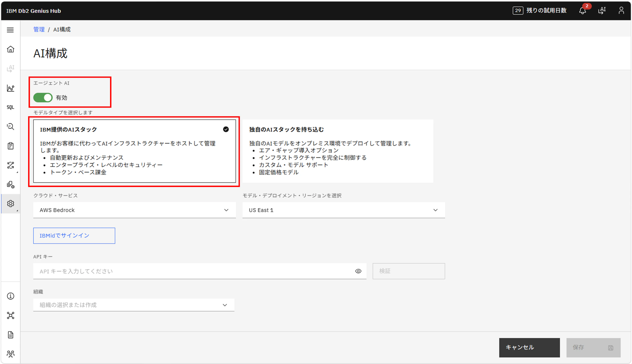Open the monitoring chart icon in sidebar
This screenshot has width=632, height=364.
pyautogui.click(x=10, y=88)
